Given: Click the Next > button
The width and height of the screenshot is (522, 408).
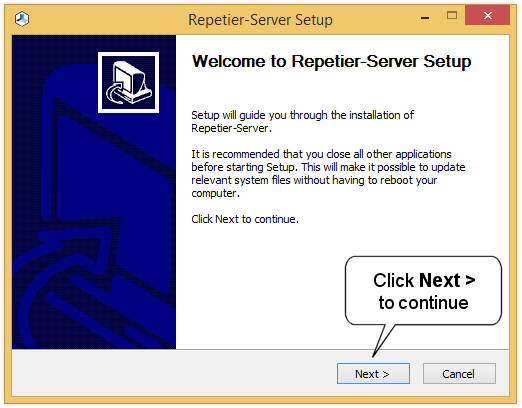Looking at the screenshot, I should [373, 374].
